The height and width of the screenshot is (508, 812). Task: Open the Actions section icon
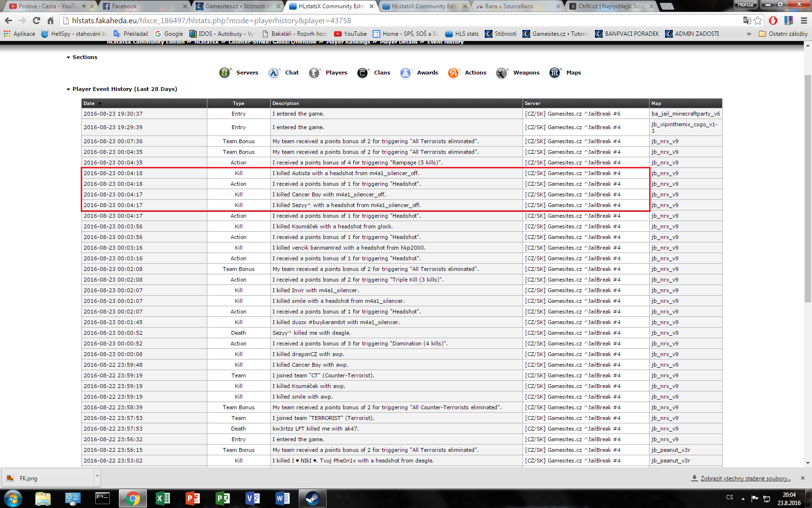(453, 73)
